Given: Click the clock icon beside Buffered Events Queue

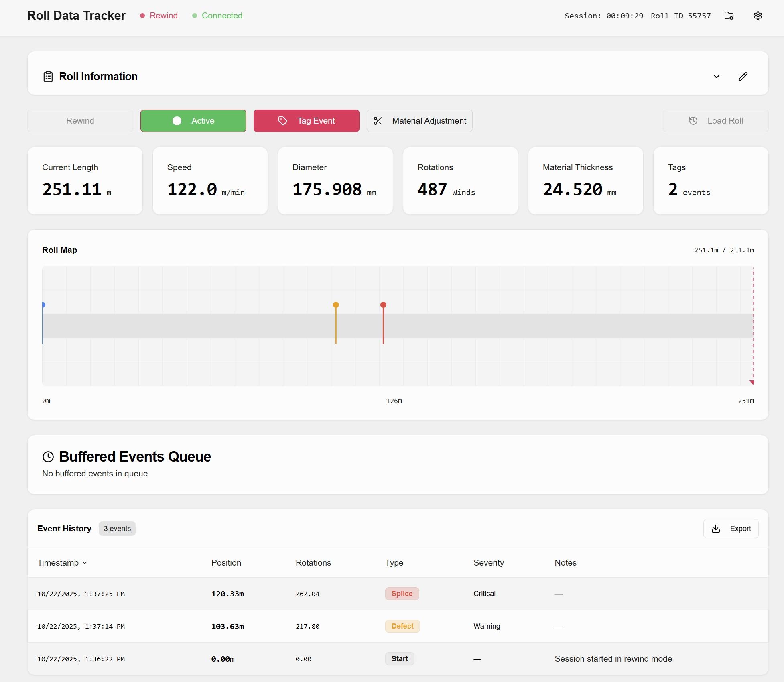Looking at the screenshot, I should (x=48, y=457).
